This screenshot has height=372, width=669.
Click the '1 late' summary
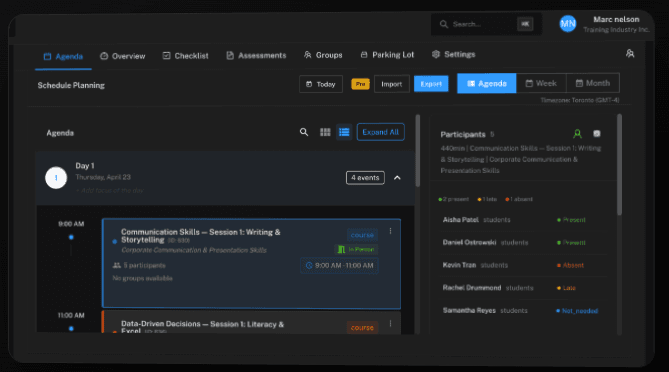(x=487, y=199)
